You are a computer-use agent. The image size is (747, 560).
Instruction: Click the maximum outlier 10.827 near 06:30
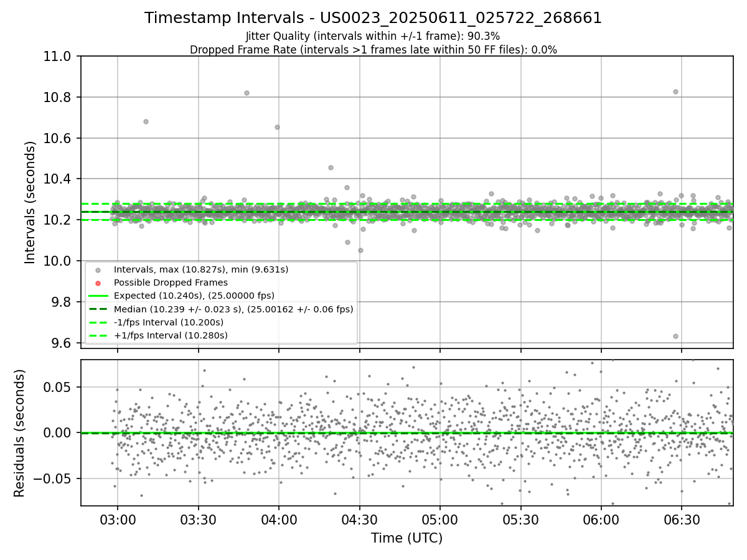click(675, 91)
